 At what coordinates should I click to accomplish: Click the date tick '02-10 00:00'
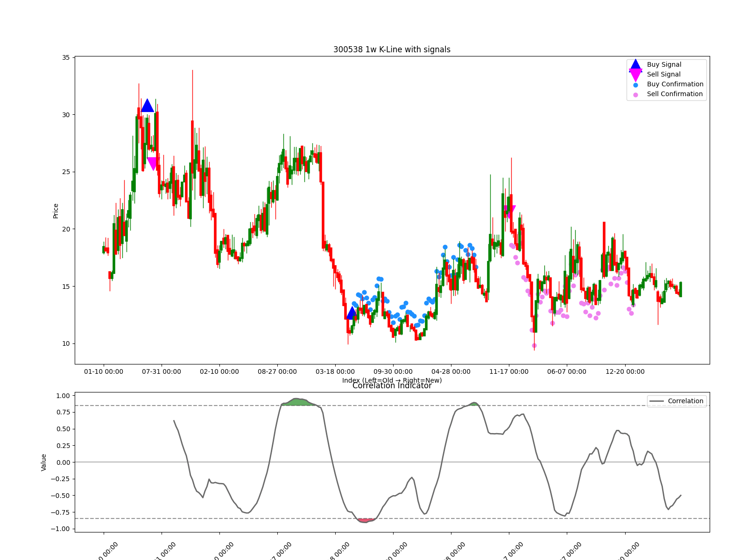[219, 372]
